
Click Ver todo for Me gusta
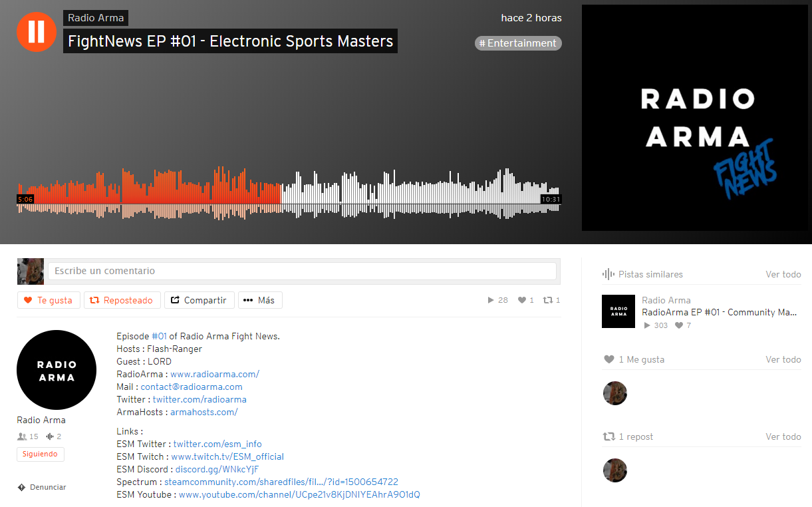[783, 359]
